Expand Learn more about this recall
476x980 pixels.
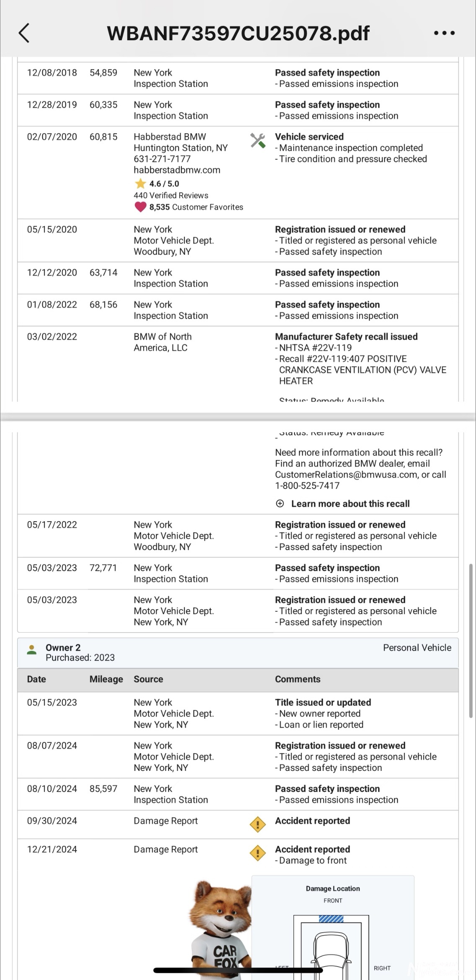(350, 504)
